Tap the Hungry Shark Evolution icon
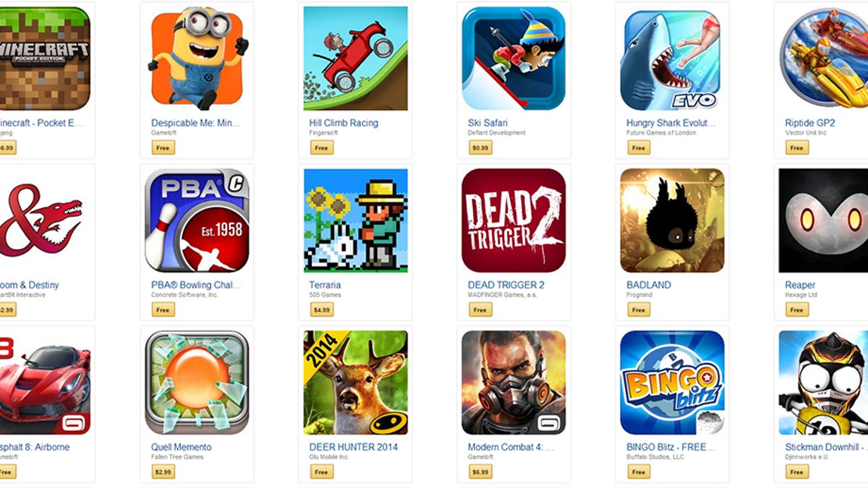Viewport: 868px width, 488px height. coord(672,59)
